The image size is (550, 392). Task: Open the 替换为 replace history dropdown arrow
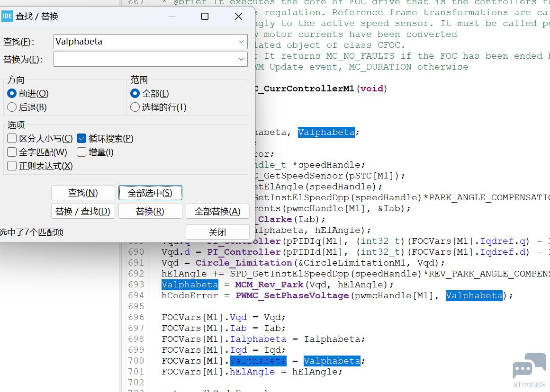pos(241,59)
